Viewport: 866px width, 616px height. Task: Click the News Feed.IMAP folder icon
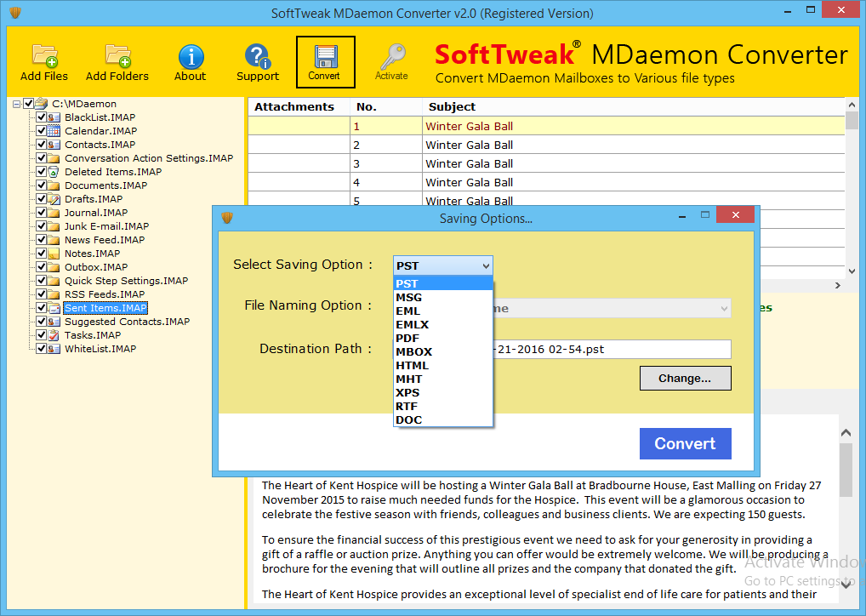click(x=54, y=240)
